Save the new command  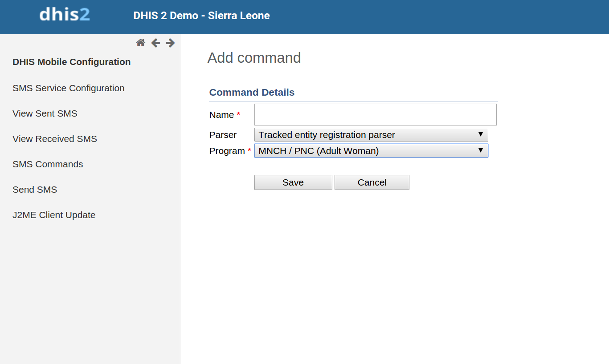click(293, 182)
